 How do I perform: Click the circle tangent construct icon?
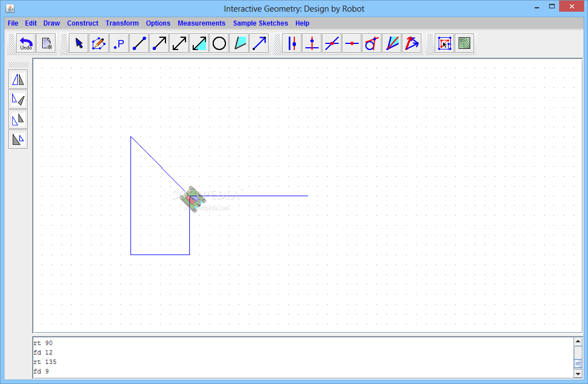[371, 43]
